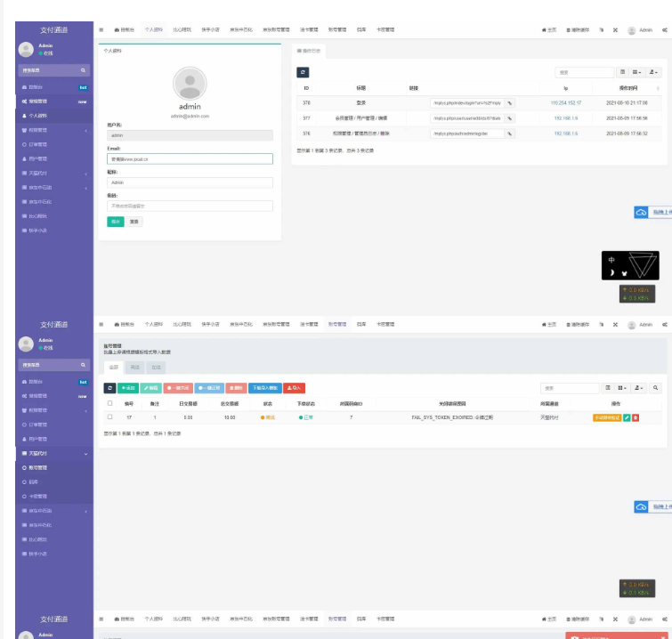The width and height of the screenshot is (672, 639).
Task: Click the green submit button in the profile form
Action: pos(115,222)
